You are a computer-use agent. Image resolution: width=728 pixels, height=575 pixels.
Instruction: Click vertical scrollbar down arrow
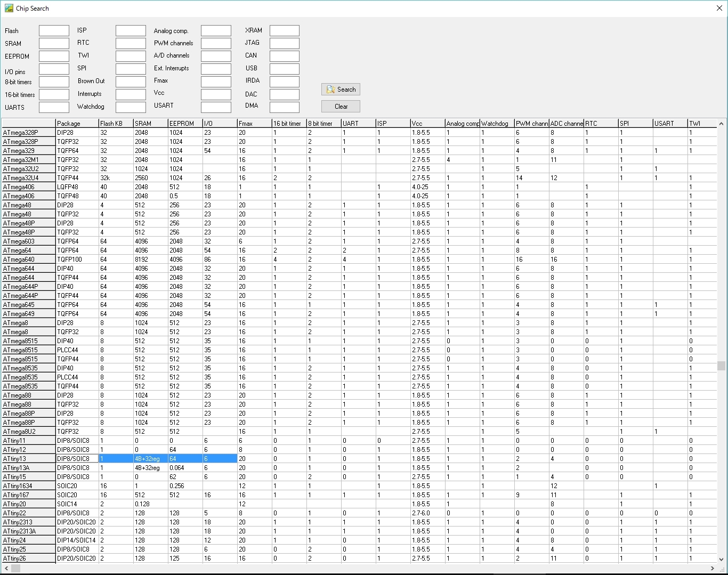(x=721, y=559)
